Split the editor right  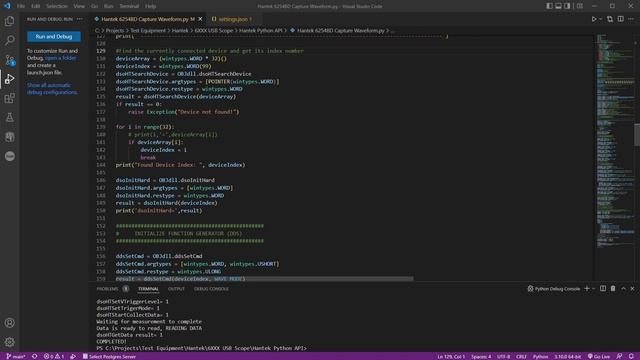620,19
